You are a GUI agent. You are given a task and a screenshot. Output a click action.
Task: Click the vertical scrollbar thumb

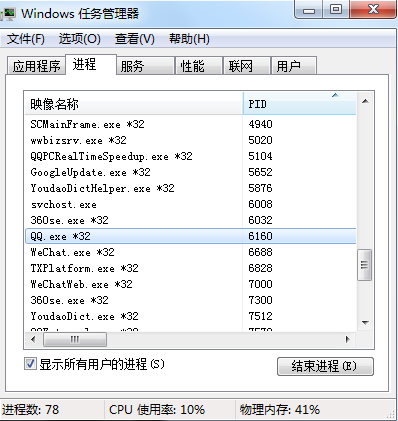(364, 265)
